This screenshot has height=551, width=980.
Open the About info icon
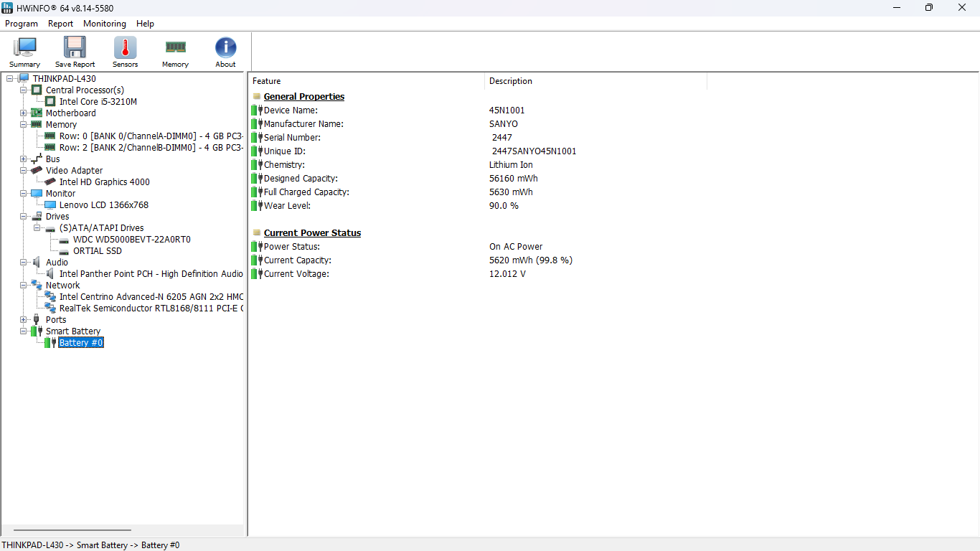225,47
